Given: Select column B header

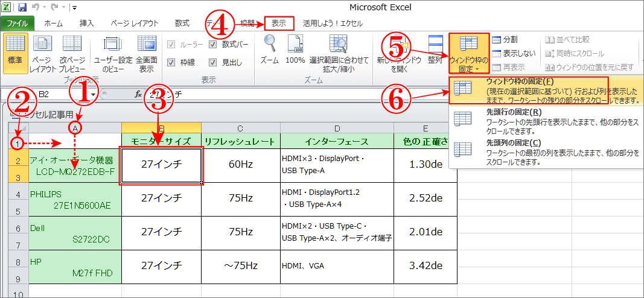Looking at the screenshot, I should click(161, 128).
